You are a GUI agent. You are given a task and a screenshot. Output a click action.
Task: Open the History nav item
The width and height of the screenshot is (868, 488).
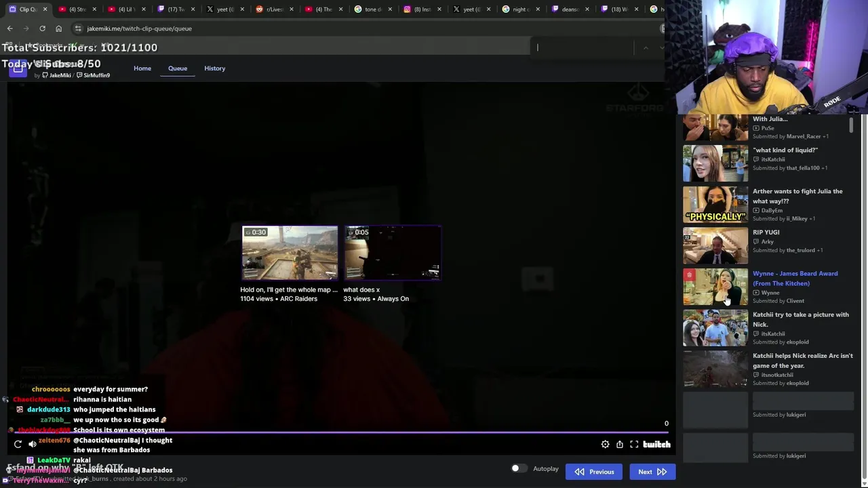(x=215, y=68)
